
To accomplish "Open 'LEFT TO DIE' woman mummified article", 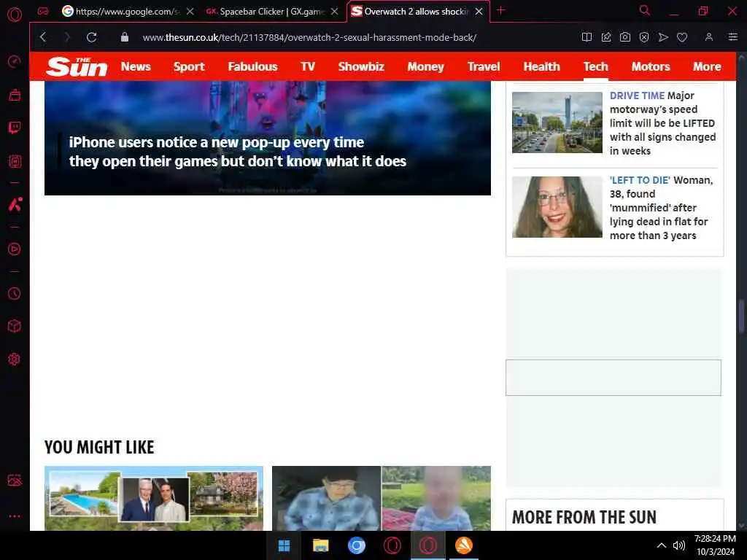I will click(661, 208).
